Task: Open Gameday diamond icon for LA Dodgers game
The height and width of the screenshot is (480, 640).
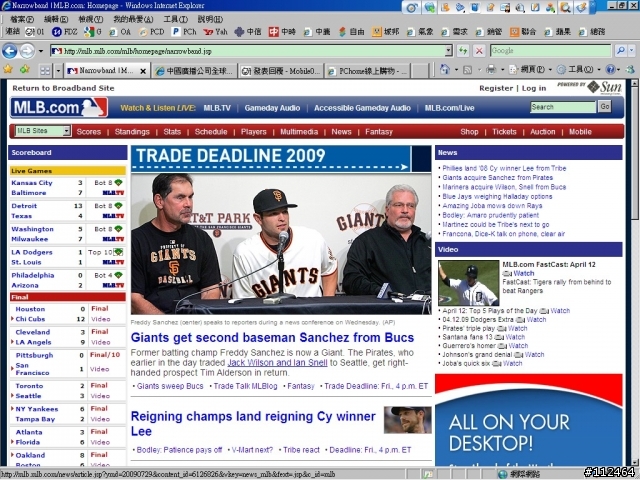Action: click(118, 252)
